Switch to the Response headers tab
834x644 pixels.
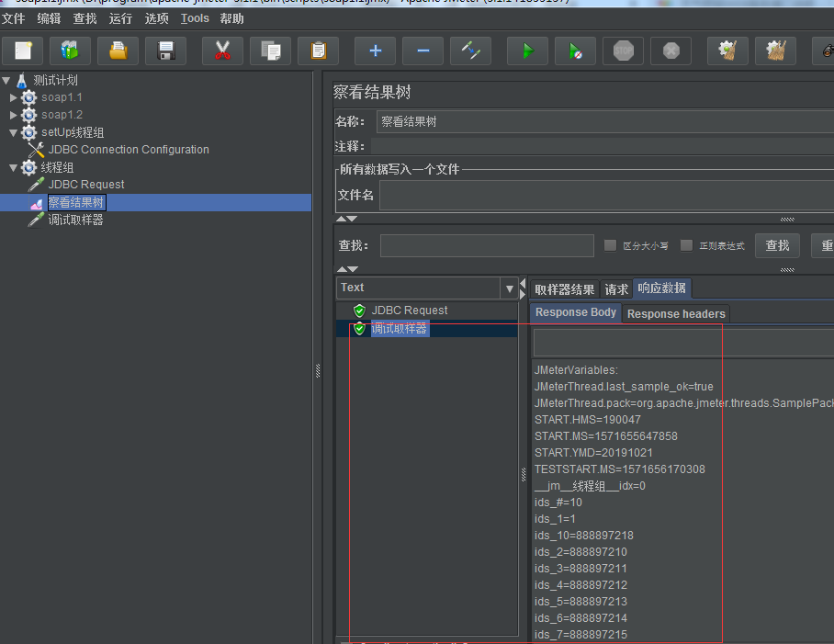click(x=676, y=314)
